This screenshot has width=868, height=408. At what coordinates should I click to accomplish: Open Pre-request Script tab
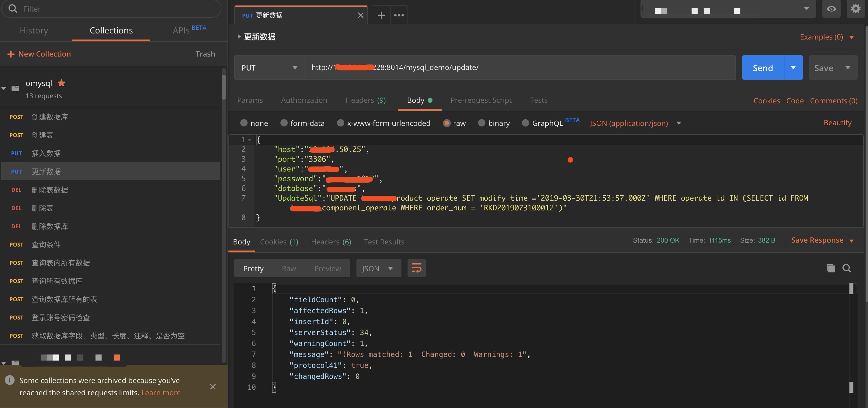(481, 100)
